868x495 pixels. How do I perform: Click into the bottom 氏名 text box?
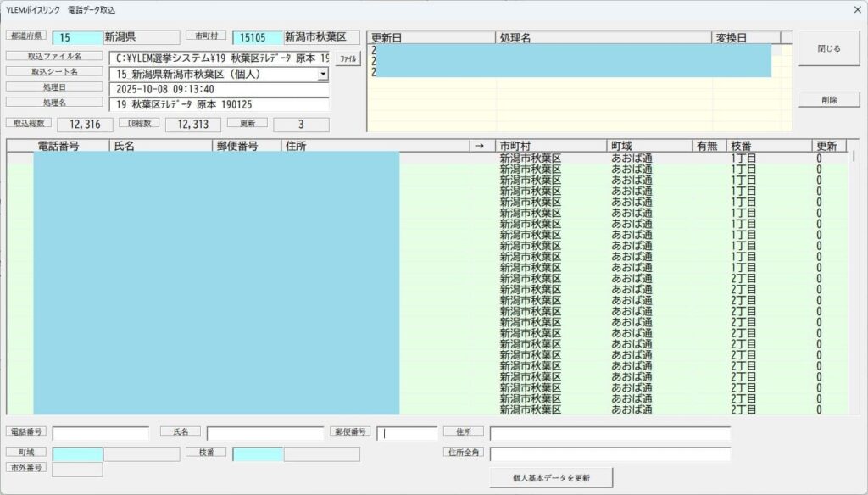point(264,434)
